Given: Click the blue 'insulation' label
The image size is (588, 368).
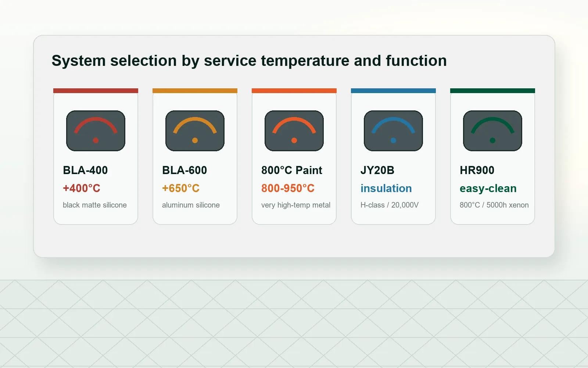Looking at the screenshot, I should point(386,188).
